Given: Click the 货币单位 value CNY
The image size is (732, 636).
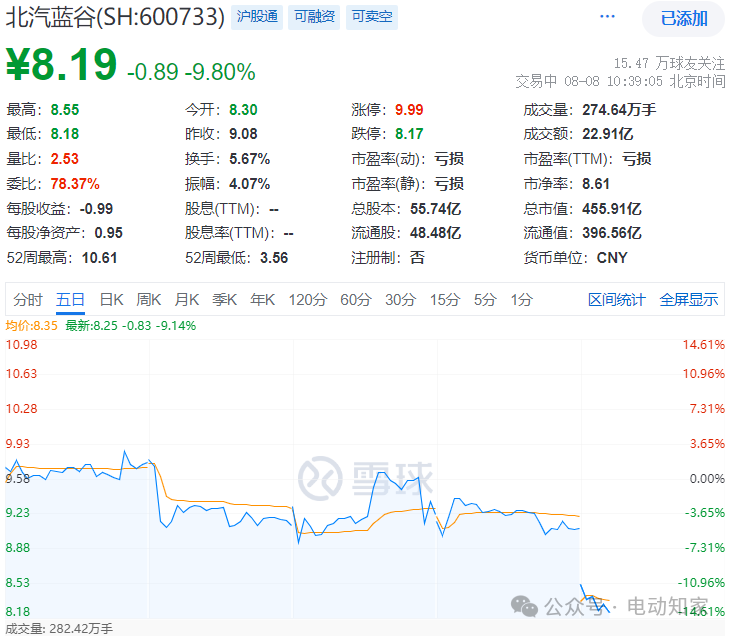Looking at the screenshot, I should [612, 258].
